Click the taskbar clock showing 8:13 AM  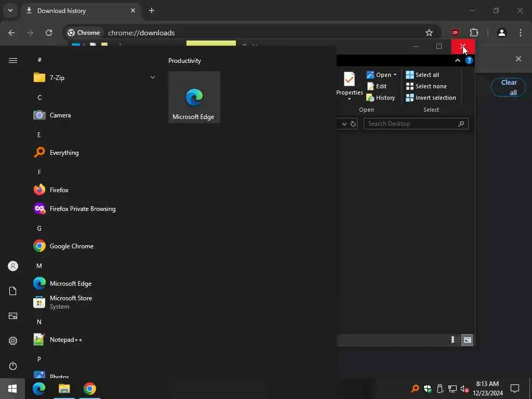pos(488,389)
